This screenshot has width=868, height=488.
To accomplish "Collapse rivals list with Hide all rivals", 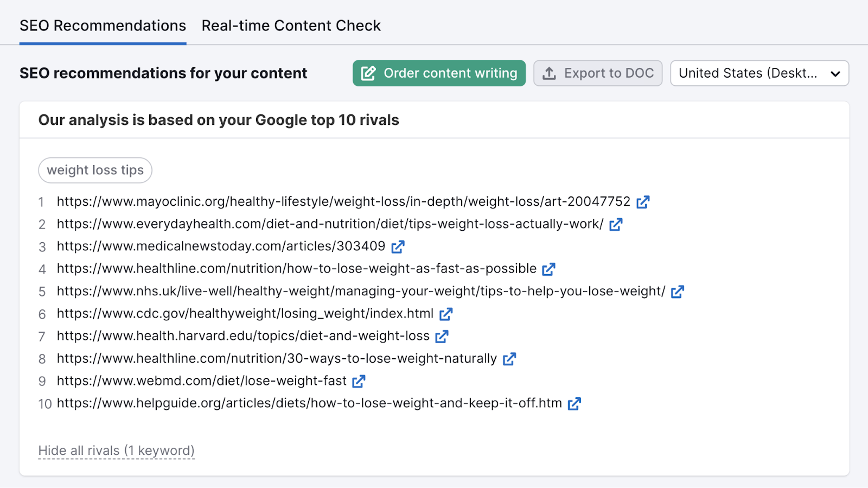I will tap(116, 451).
